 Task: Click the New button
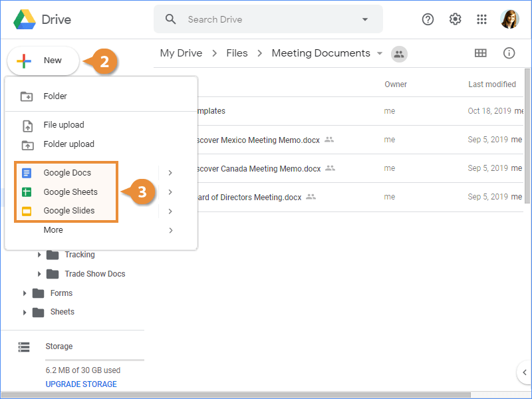43,60
